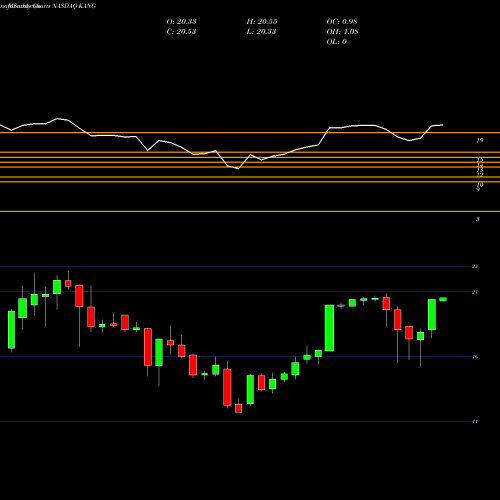This screenshot has height=500, width=500.
Task: Click the 'L: 20.33' low price value
Action: click(x=262, y=31)
